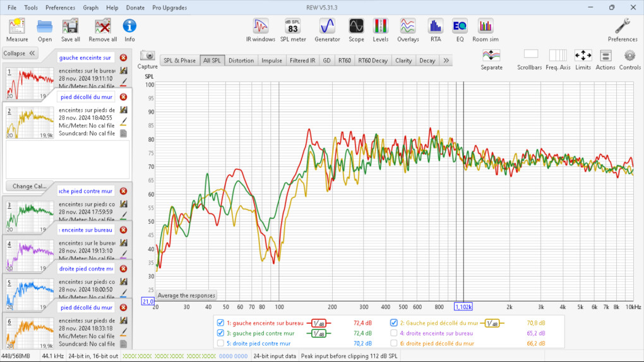
Task: Enable trace 5 droite pied contre mur
Action: point(220,343)
